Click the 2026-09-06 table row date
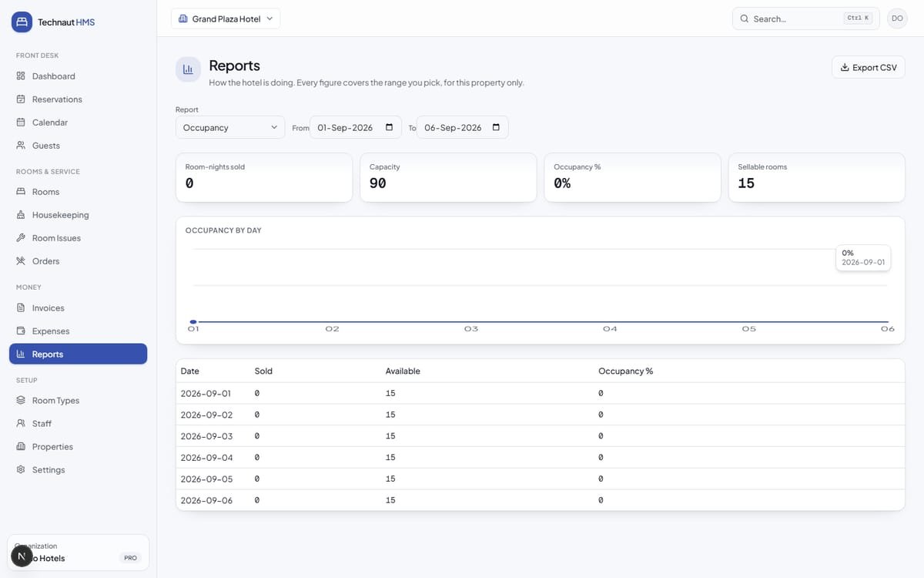This screenshot has height=578, width=924. click(206, 500)
